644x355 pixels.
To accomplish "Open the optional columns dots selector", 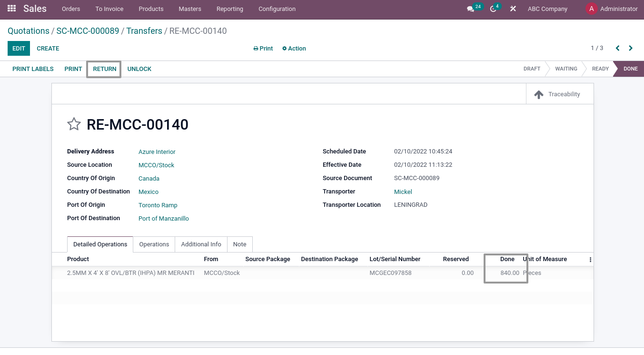I will (590, 259).
